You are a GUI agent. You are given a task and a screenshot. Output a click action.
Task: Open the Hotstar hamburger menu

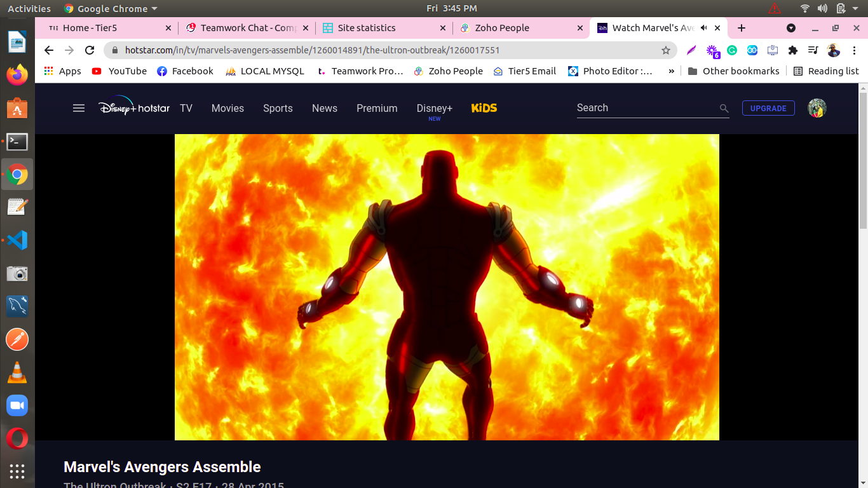[79, 108]
